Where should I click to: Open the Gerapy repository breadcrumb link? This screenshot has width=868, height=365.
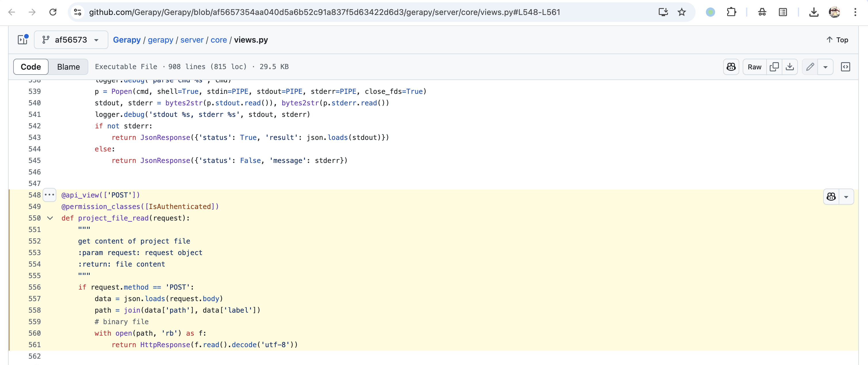[x=127, y=40]
